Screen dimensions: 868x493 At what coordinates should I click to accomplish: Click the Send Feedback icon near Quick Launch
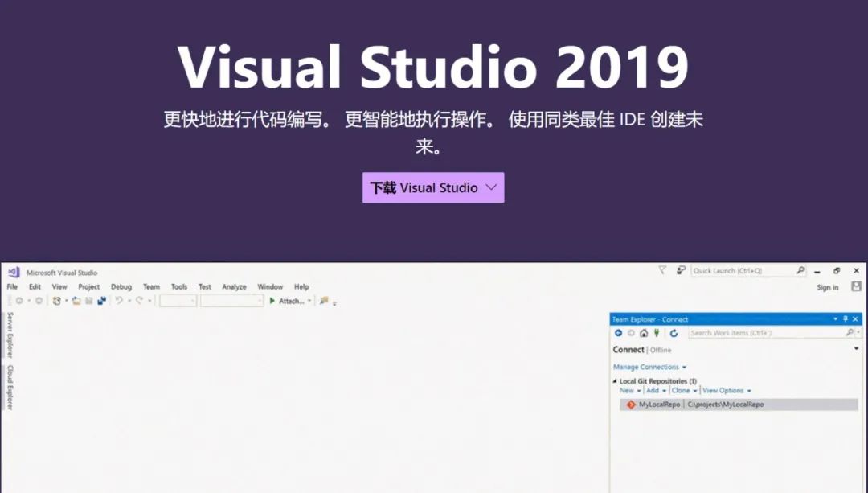(x=681, y=270)
